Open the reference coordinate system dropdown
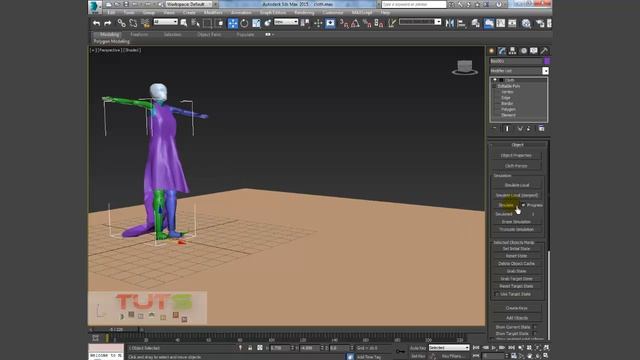 286,22
